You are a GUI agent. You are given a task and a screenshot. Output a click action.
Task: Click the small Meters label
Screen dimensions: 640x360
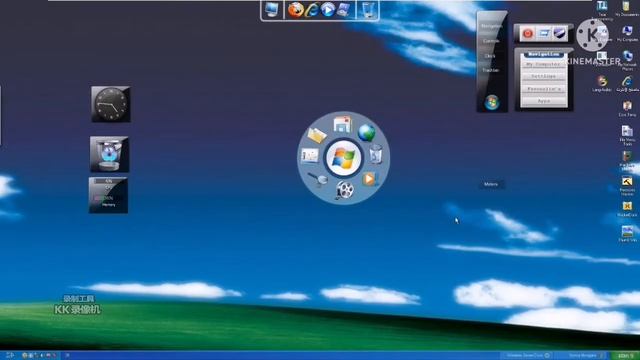[491, 184]
